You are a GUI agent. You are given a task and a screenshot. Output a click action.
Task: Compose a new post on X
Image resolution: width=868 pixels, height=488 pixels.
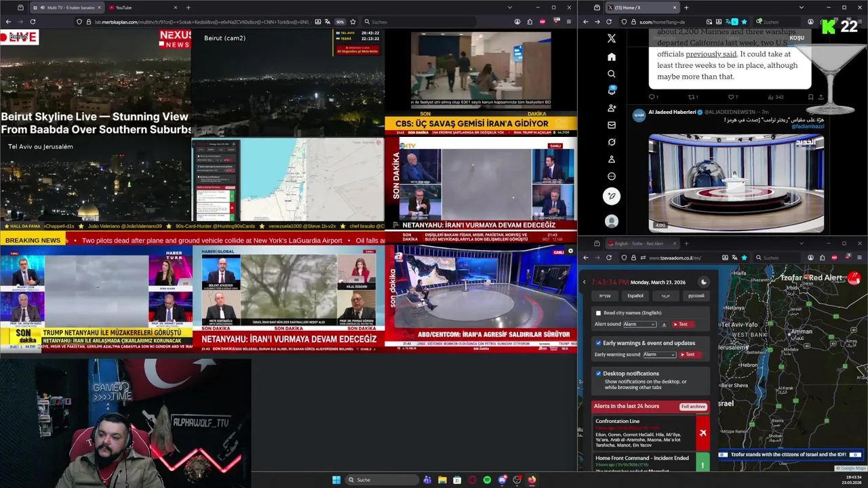pyautogui.click(x=612, y=197)
